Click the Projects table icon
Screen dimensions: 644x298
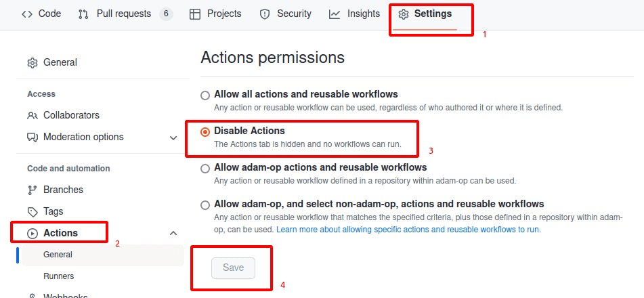pos(194,14)
